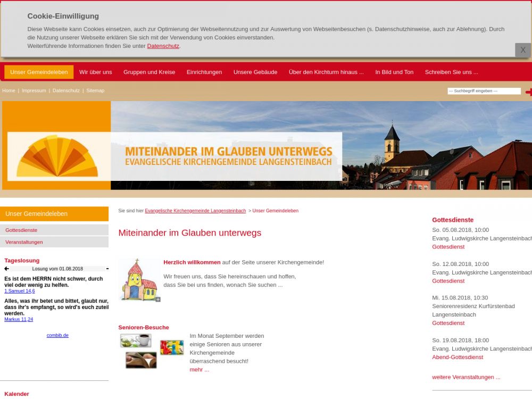Expand 'Über den Kirchturm hinaus ...' menu
The height and width of the screenshot is (399, 532).
click(326, 72)
